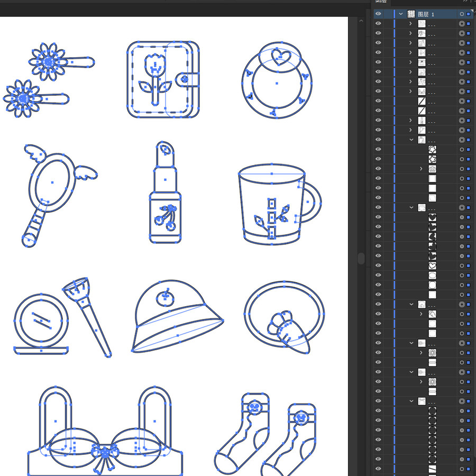Click the canvas scroll-up arrow
This screenshot has height=476, width=476.
coord(361,21)
